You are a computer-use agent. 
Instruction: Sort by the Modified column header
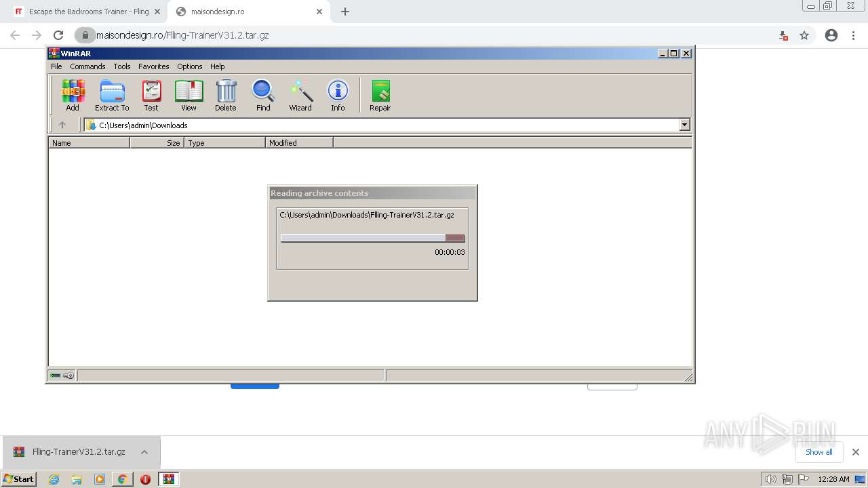tap(299, 143)
